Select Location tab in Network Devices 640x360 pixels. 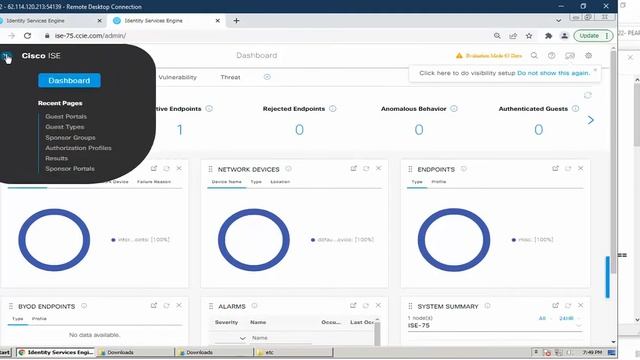(280, 182)
